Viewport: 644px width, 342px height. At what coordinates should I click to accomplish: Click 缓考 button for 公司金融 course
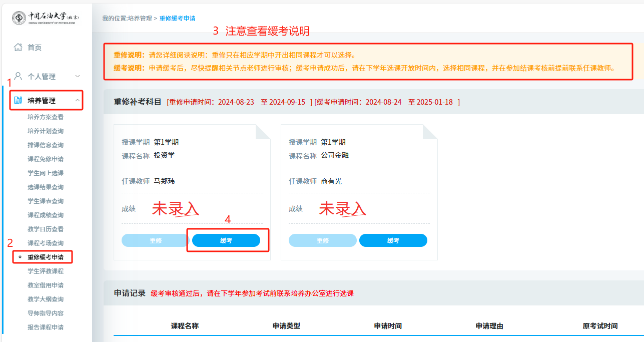(x=393, y=240)
